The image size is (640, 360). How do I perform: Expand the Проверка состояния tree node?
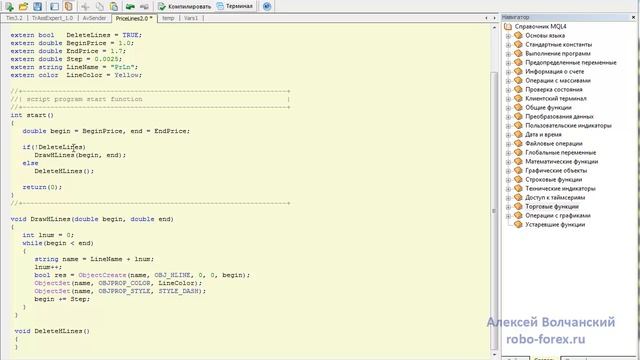click(x=508, y=90)
